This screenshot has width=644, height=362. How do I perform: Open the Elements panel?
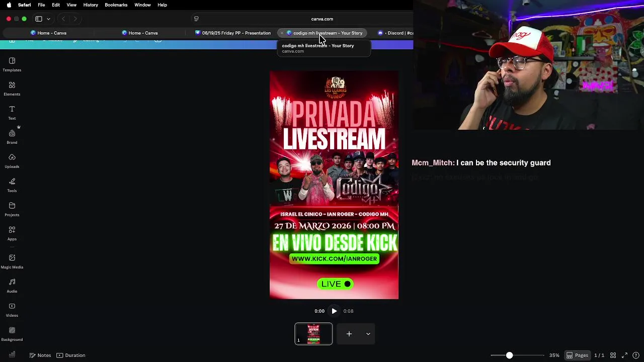click(x=12, y=88)
